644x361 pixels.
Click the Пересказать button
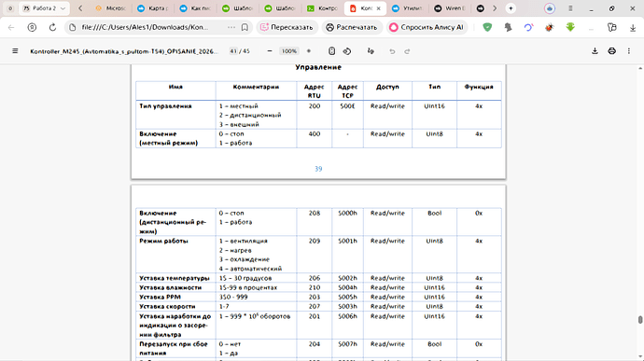(287, 27)
